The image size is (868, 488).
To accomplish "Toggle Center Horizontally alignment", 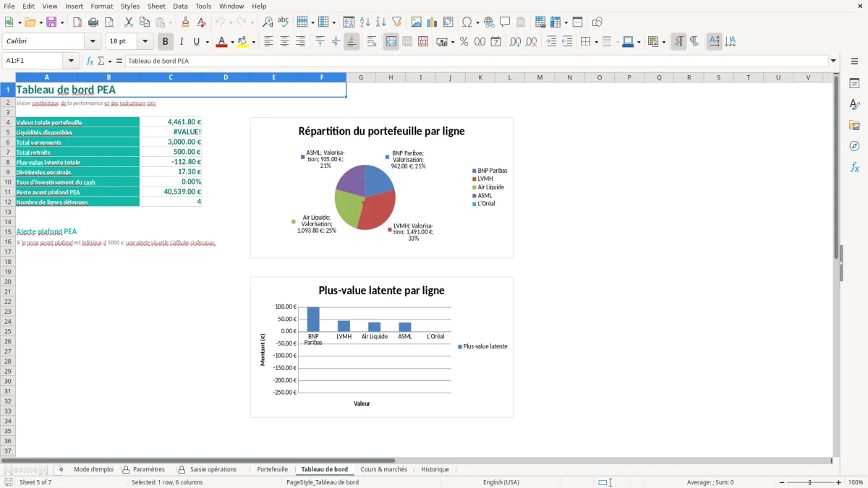I will pyautogui.click(x=284, y=42).
